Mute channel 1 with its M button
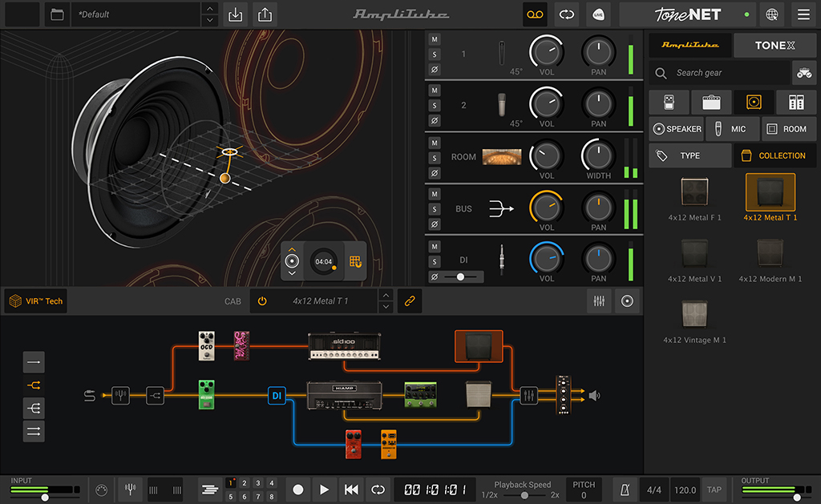The height and width of the screenshot is (504, 821). [435, 38]
